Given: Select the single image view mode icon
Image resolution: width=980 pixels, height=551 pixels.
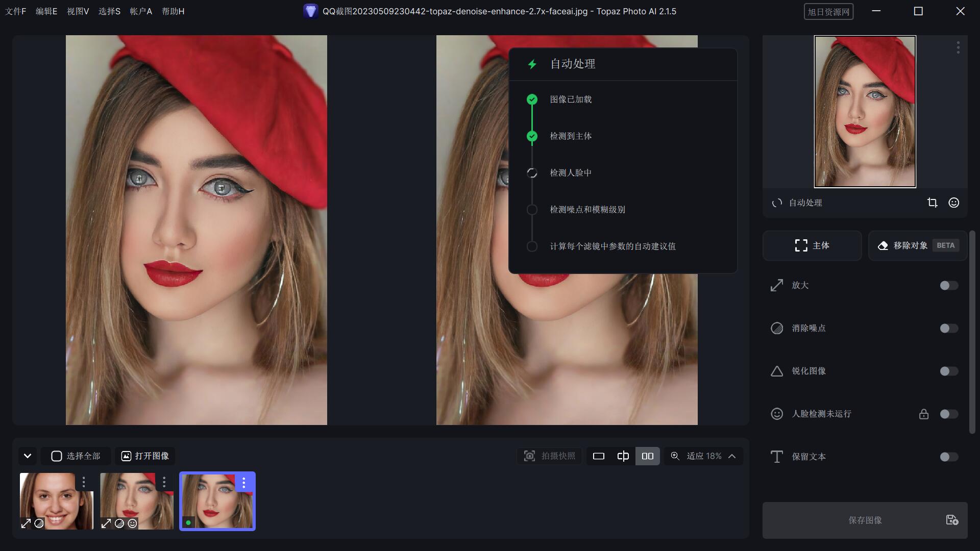Looking at the screenshot, I should pos(598,456).
